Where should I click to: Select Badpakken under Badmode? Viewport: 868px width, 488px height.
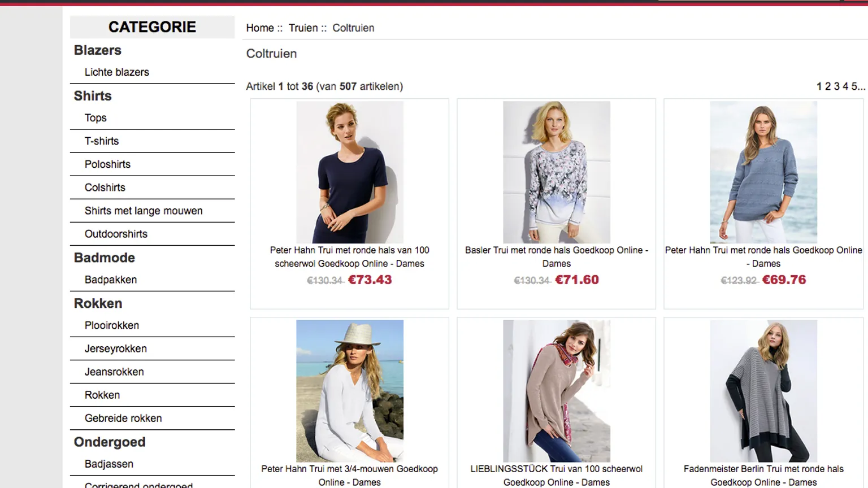[x=111, y=280]
